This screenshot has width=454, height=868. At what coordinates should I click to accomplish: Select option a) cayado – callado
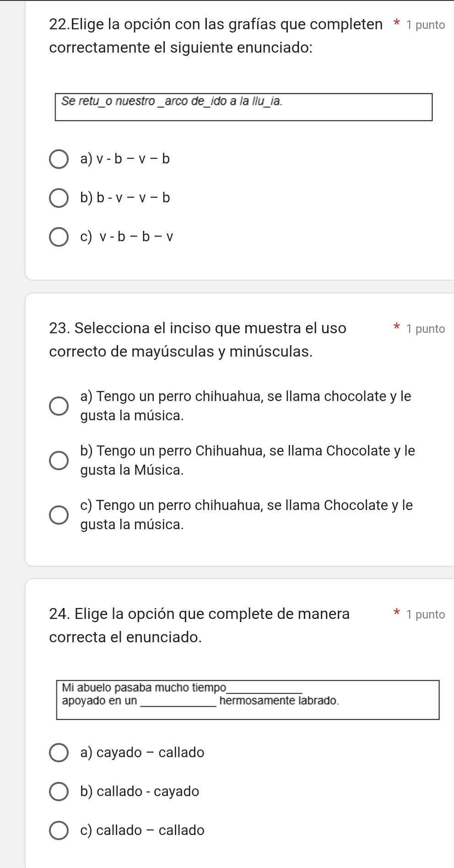click(x=59, y=753)
